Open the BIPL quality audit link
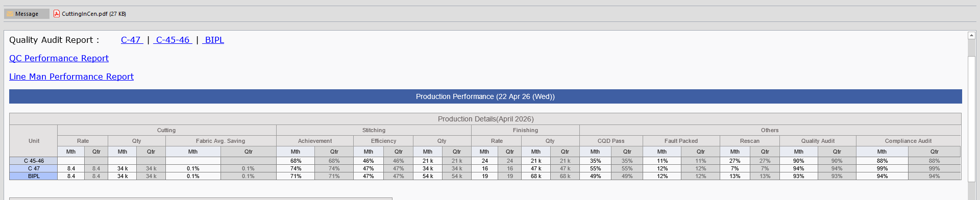 point(213,40)
